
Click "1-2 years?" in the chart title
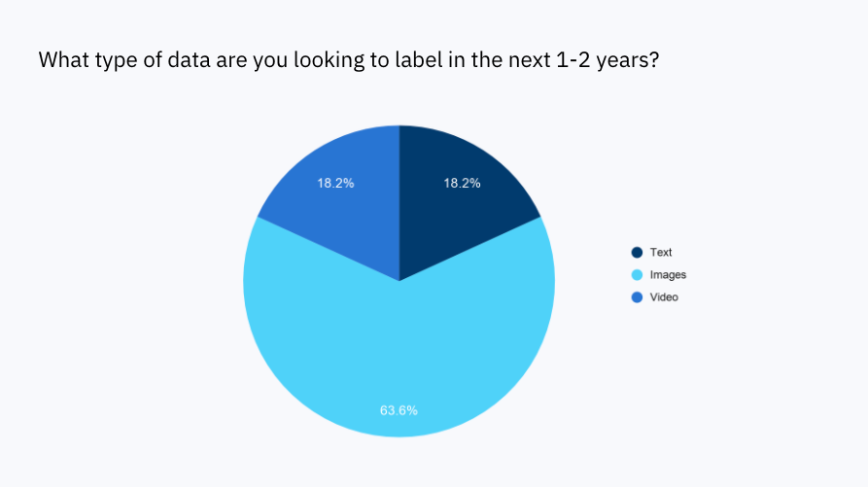pyautogui.click(x=608, y=60)
